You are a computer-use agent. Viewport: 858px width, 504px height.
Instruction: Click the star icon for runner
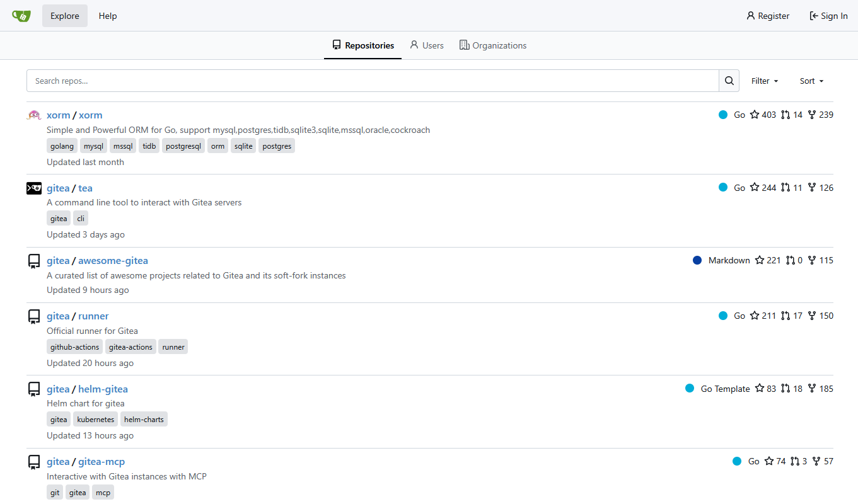point(755,316)
